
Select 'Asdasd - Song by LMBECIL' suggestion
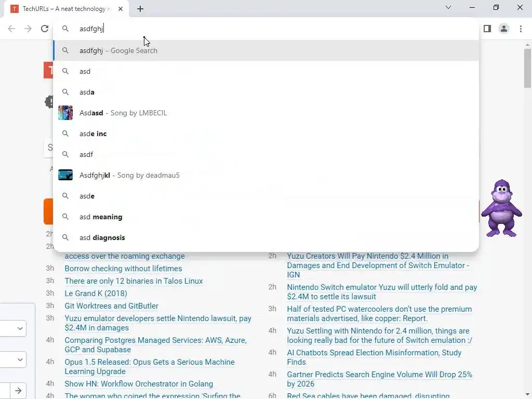pos(266,113)
